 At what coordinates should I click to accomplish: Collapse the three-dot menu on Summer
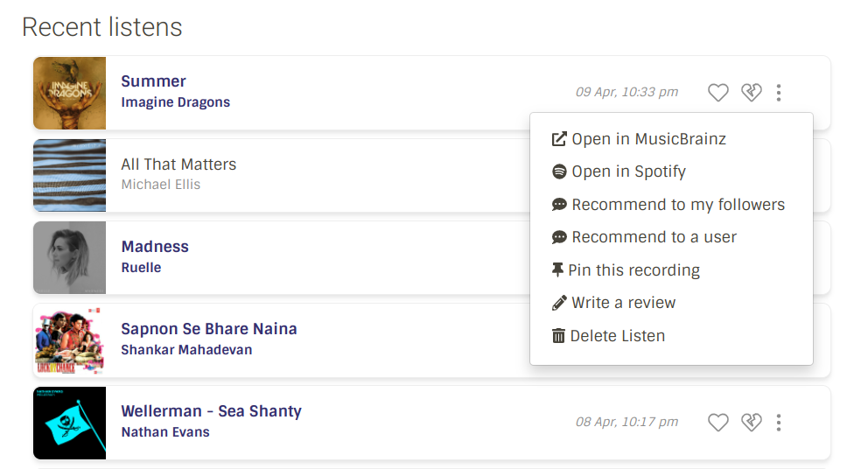[x=779, y=93]
